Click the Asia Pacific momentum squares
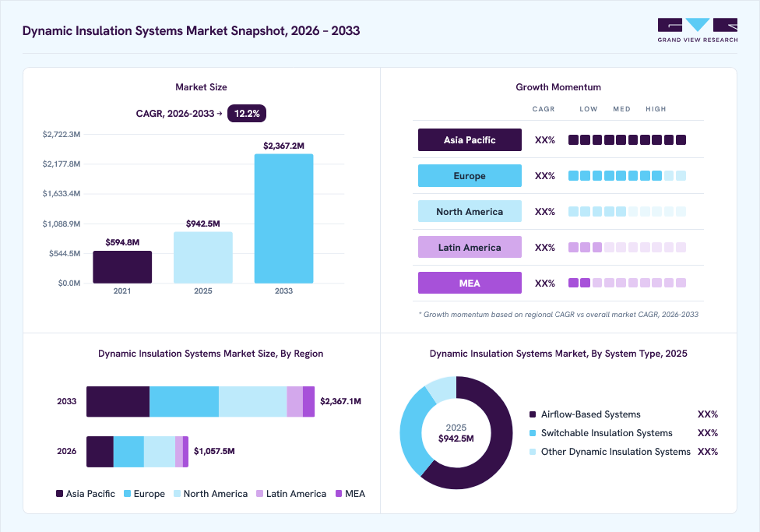This screenshot has height=532, width=760. click(627, 139)
